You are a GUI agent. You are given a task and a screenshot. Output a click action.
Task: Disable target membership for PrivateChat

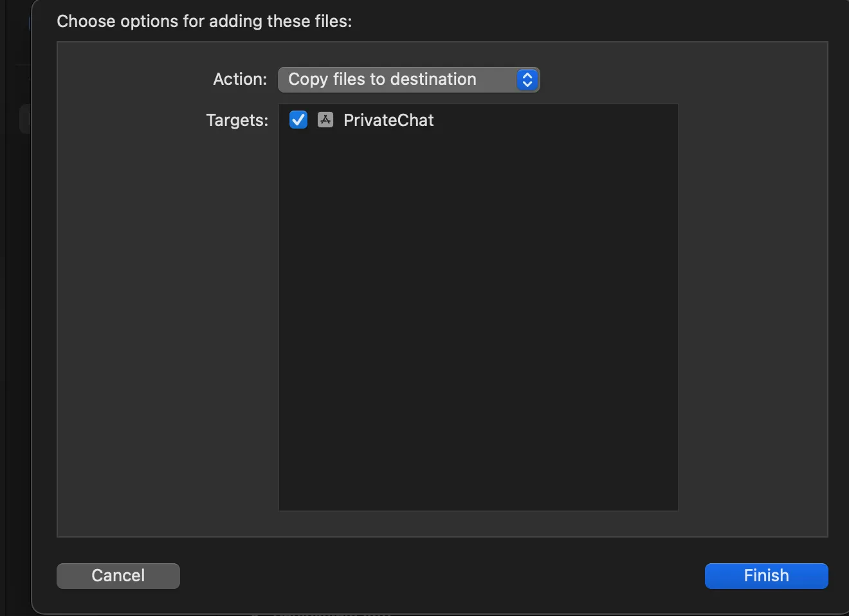[298, 120]
